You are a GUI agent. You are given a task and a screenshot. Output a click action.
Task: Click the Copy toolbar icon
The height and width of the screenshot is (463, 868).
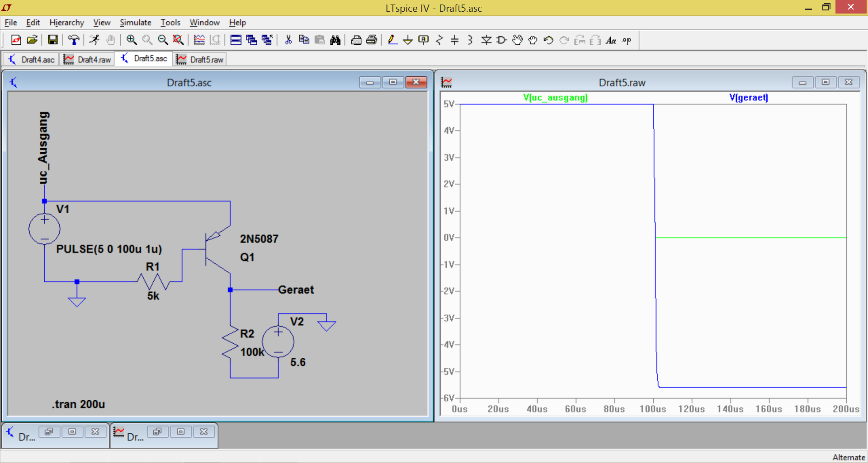point(304,40)
